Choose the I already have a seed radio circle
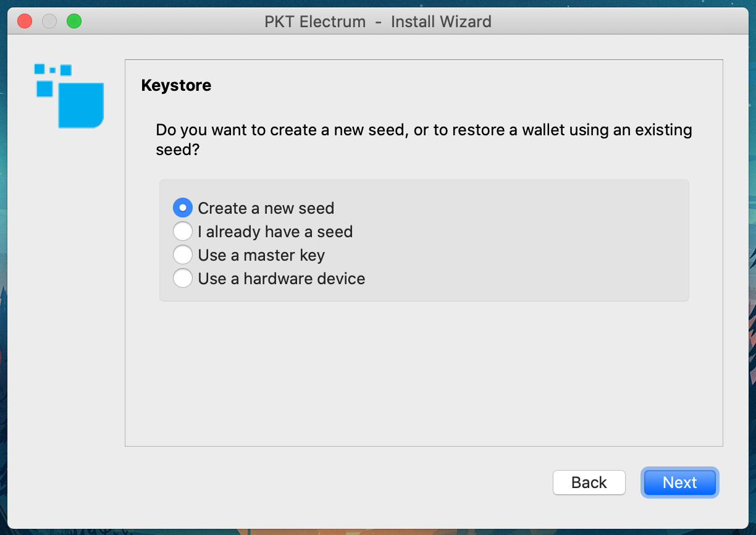 point(182,232)
